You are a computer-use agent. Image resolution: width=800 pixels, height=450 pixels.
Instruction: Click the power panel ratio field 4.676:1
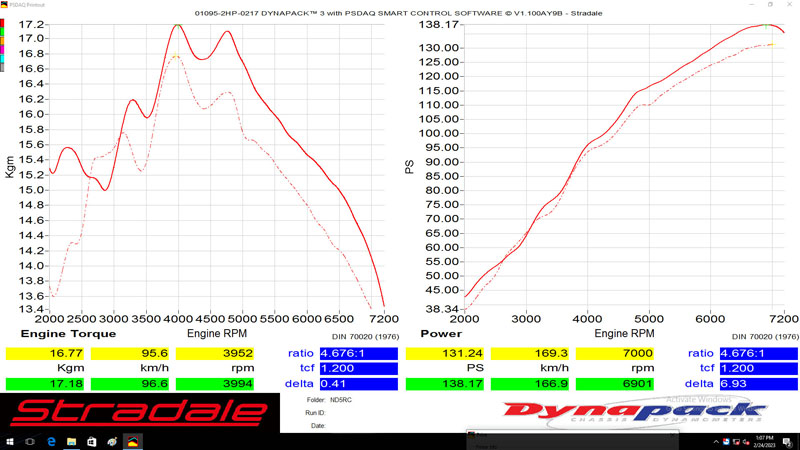point(759,354)
